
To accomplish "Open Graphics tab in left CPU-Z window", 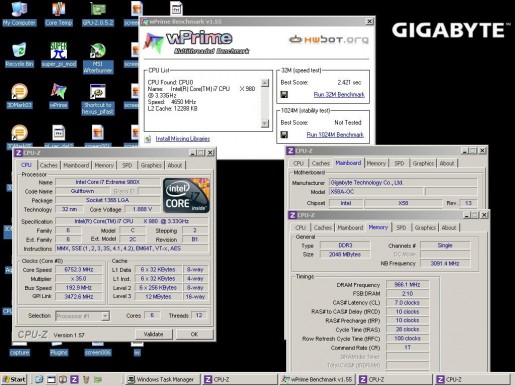I will pyautogui.click(x=151, y=165).
